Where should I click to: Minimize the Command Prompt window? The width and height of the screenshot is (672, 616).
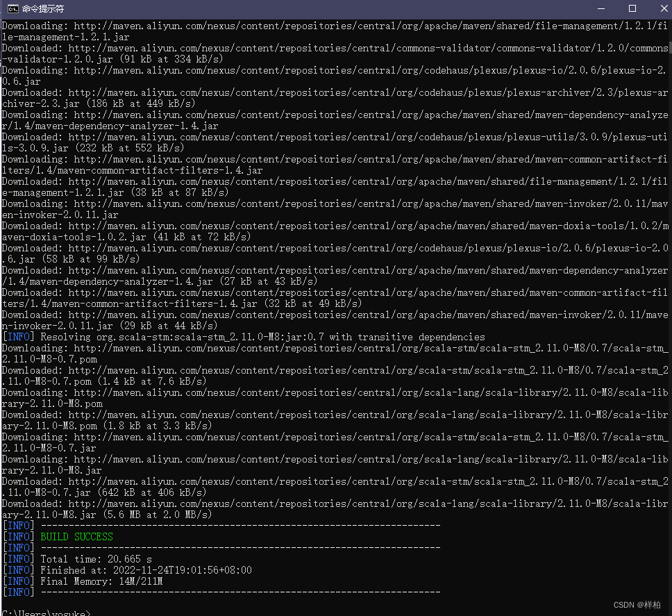click(601, 8)
